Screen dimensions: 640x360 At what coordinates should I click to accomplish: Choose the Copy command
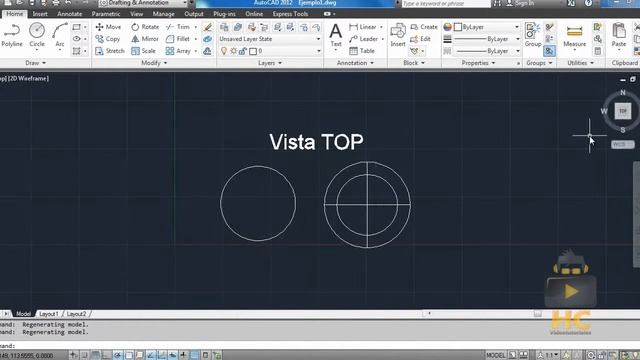108,39
